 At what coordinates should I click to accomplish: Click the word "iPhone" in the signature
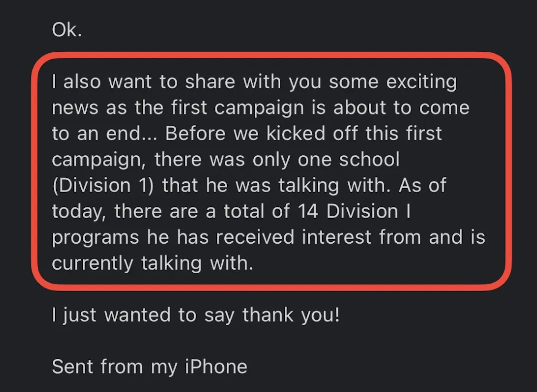coord(216,366)
